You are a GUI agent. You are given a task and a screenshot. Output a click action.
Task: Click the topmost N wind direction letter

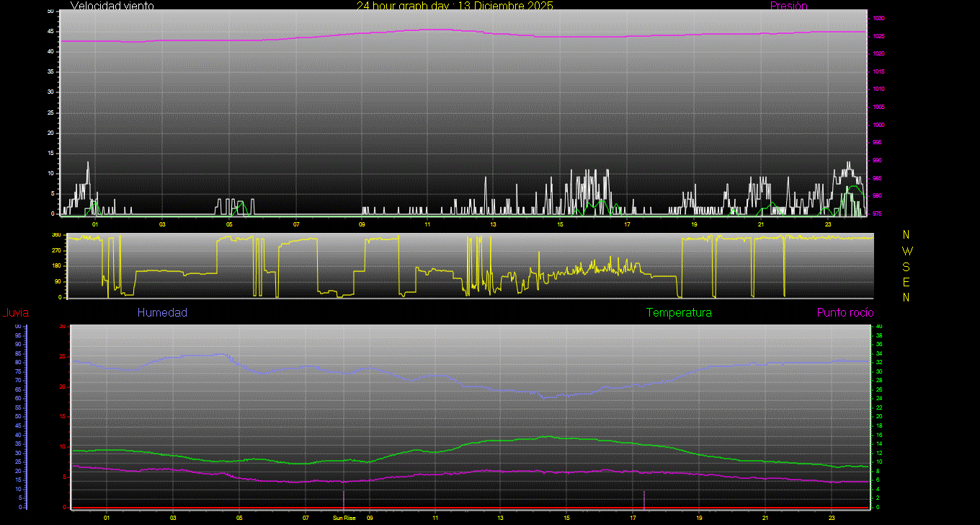click(906, 235)
